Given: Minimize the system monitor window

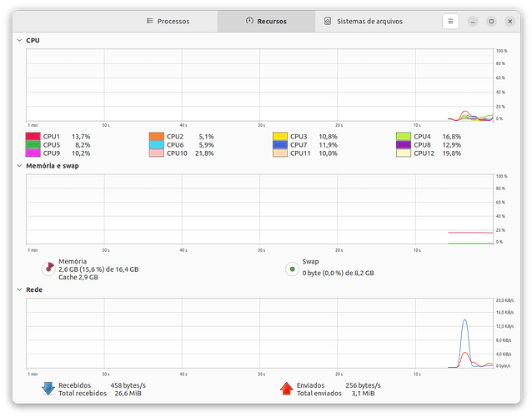Looking at the screenshot, I should click(x=473, y=22).
